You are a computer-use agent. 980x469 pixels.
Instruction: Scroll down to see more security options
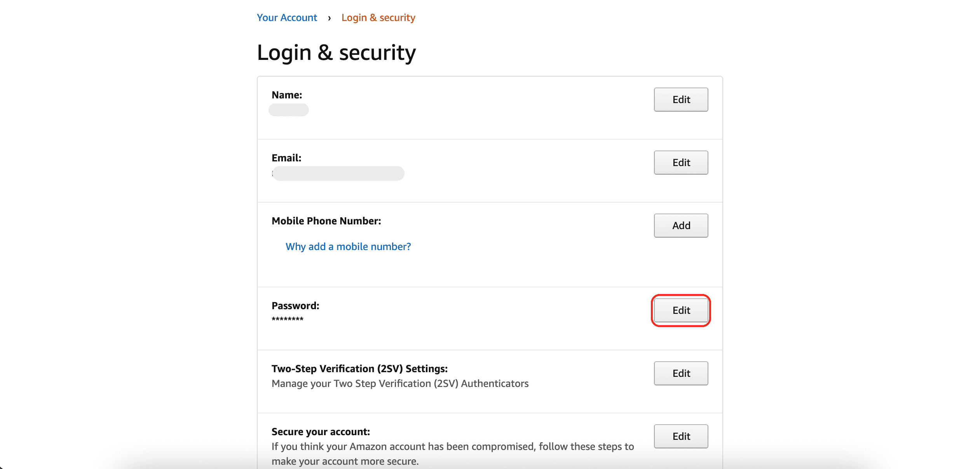(x=681, y=310)
